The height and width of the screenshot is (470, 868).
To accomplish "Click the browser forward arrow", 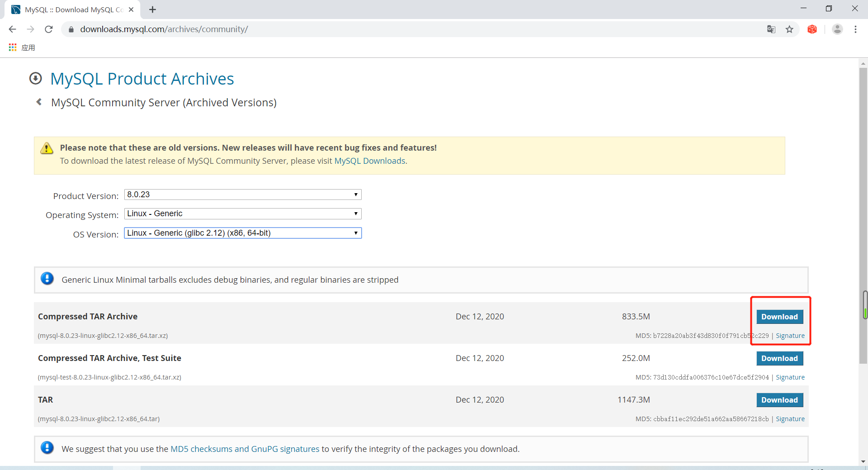I will [x=30, y=29].
